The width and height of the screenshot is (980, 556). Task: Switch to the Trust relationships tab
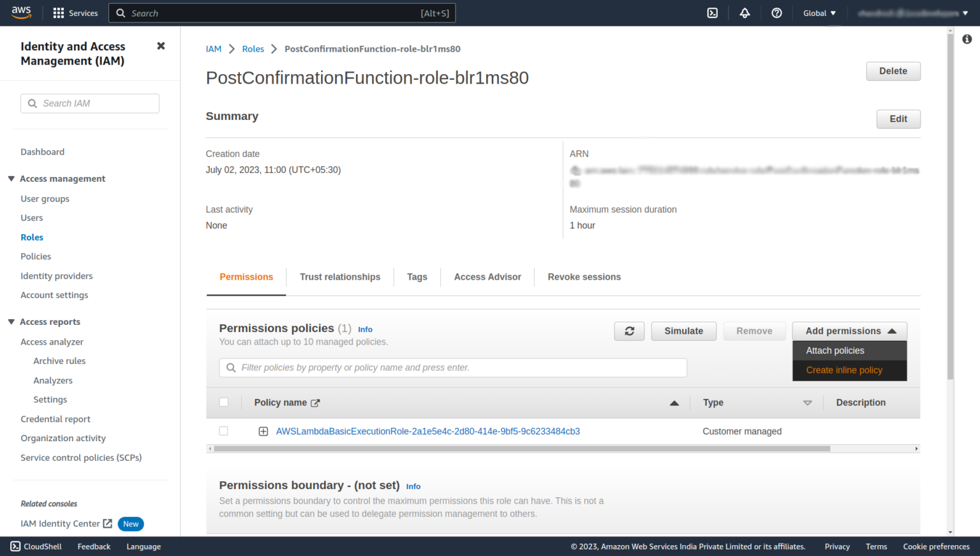pos(339,276)
